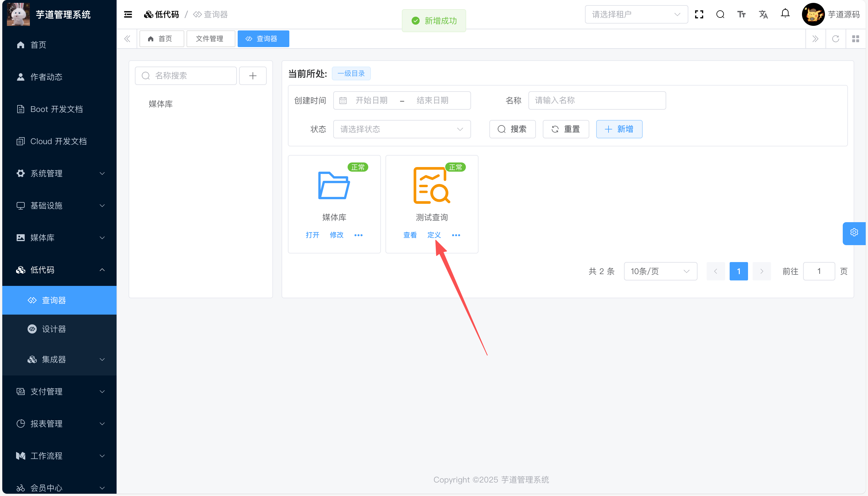868x496 pixels.
Task: Toggle the hamburger sidebar collapse icon
Action: pos(128,14)
